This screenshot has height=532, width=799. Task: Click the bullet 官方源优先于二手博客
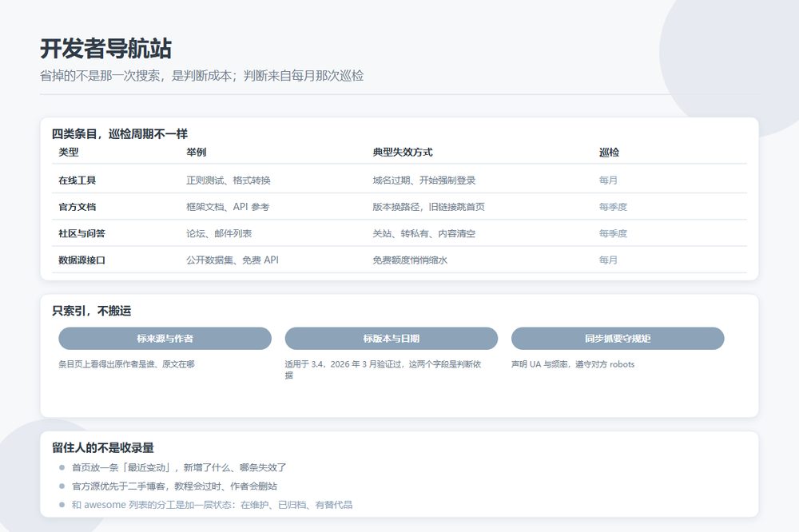coord(174,486)
